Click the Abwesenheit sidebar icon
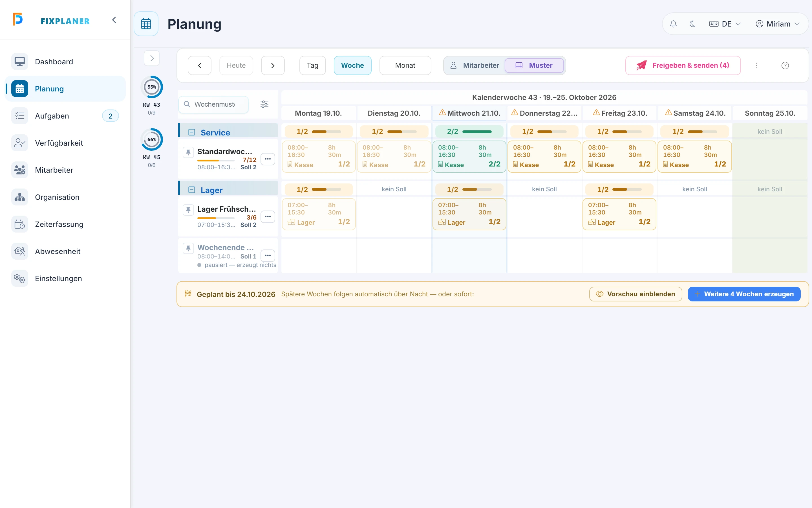The height and width of the screenshot is (508, 812). pyautogui.click(x=20, y=251)
